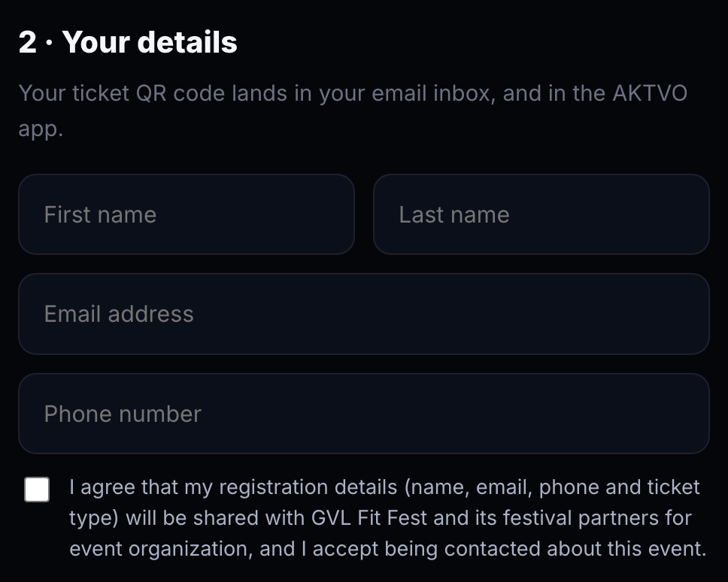Click the empty area inside the Phone field
This screenshot has height=582, width=728.
[x=455, y=414]
